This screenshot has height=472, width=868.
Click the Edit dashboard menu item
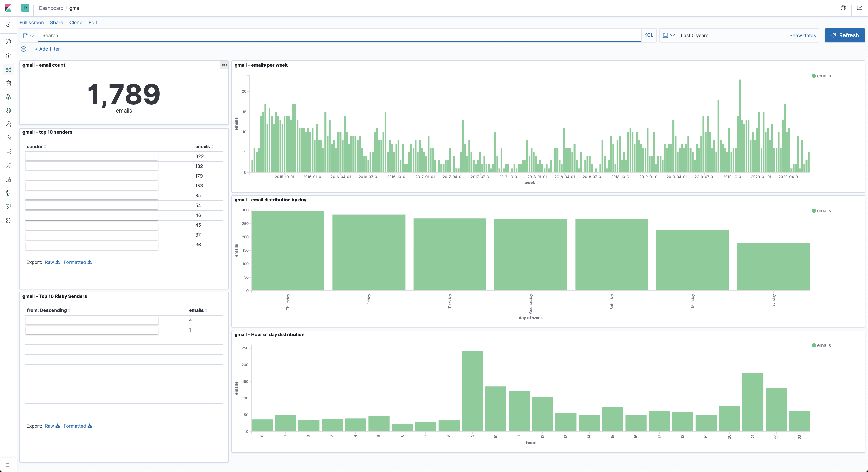(x=92, y=23)
